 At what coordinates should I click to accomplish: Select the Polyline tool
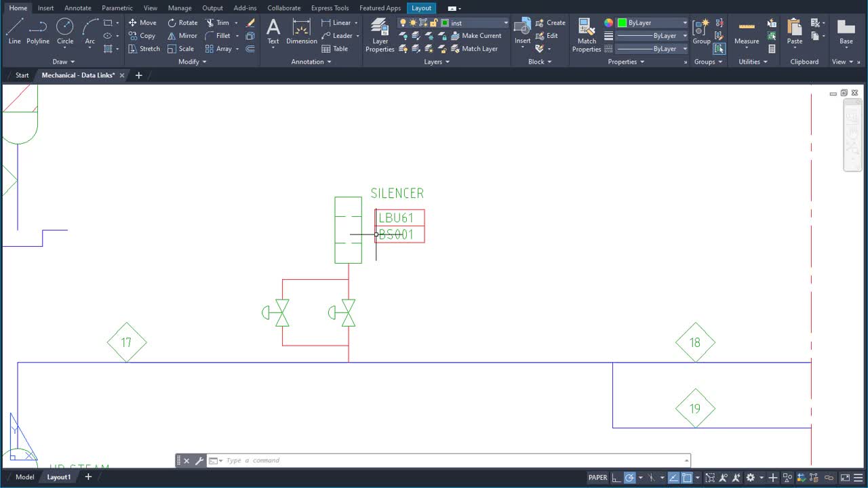point(38,31)
